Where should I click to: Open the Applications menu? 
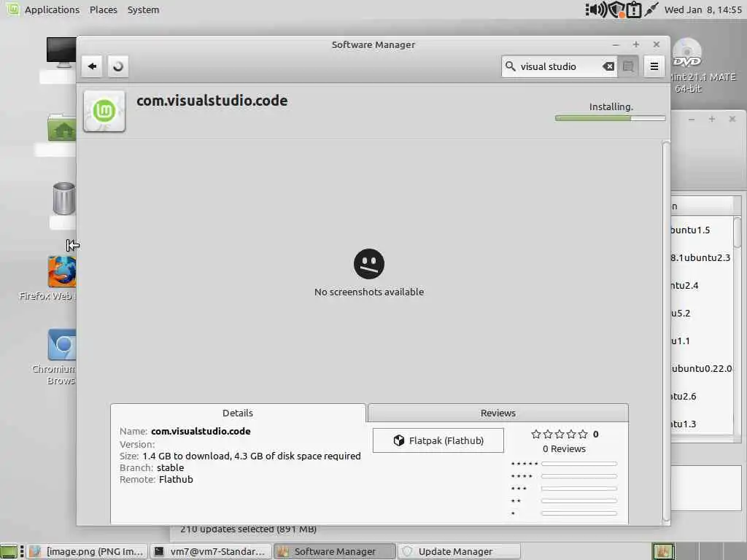[52, 9]
